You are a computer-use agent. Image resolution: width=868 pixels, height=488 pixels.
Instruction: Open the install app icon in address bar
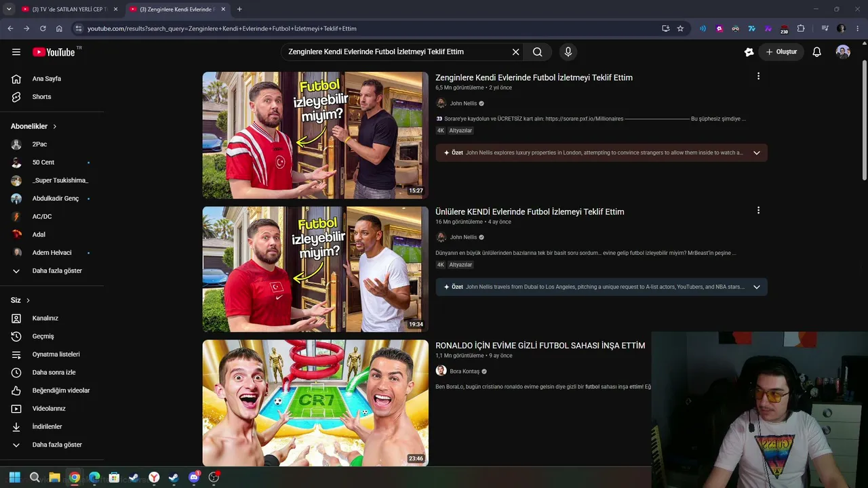click(x=665, y=28)
